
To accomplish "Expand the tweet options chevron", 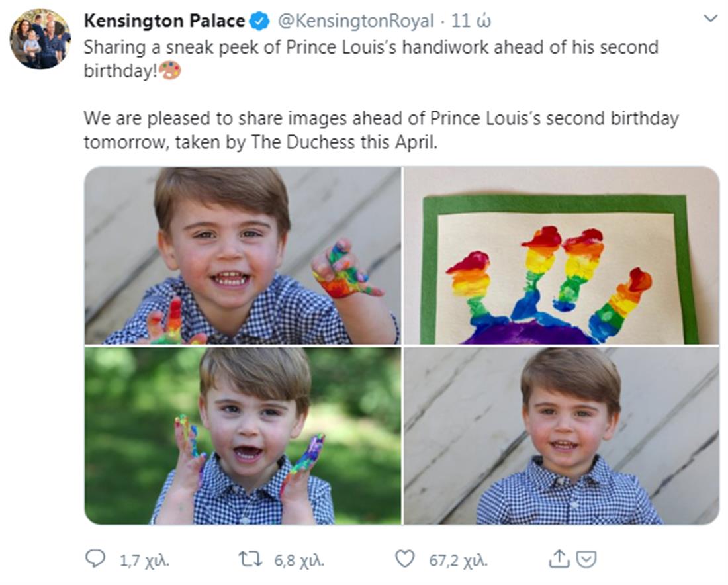I will pos(710,19).
